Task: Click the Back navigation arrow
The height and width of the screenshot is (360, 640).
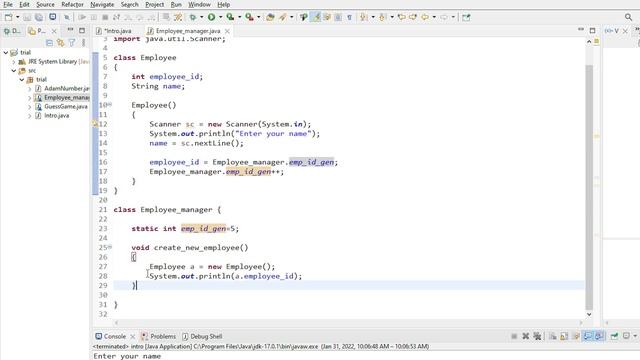Action: (425, 17)
